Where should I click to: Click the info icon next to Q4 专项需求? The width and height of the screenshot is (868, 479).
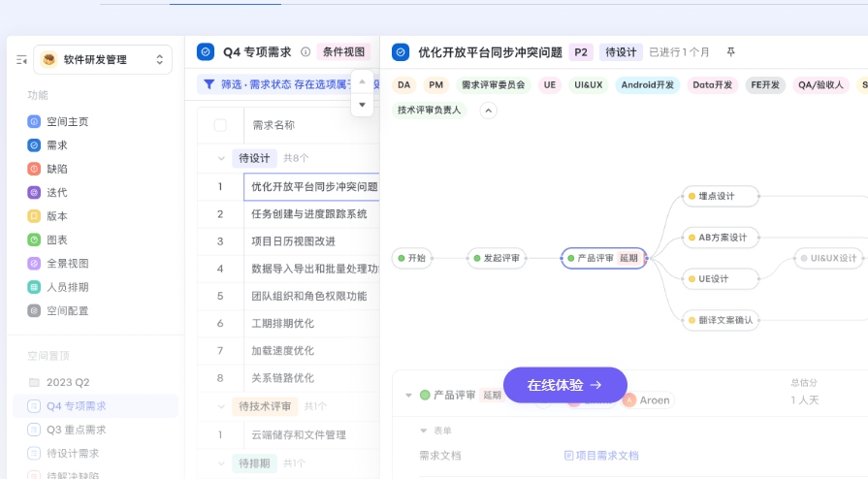(x=305, y=52)
